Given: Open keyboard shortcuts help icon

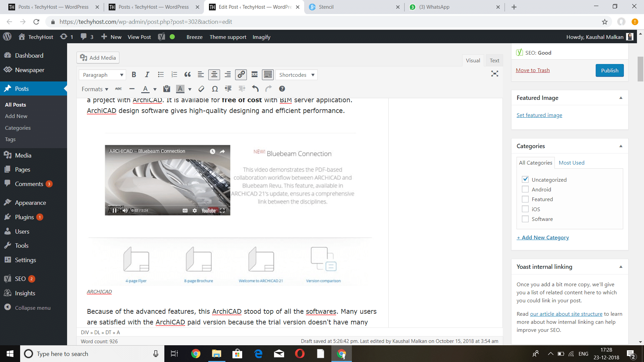Looking at the screenshot, I should click(x=282, y=89).
